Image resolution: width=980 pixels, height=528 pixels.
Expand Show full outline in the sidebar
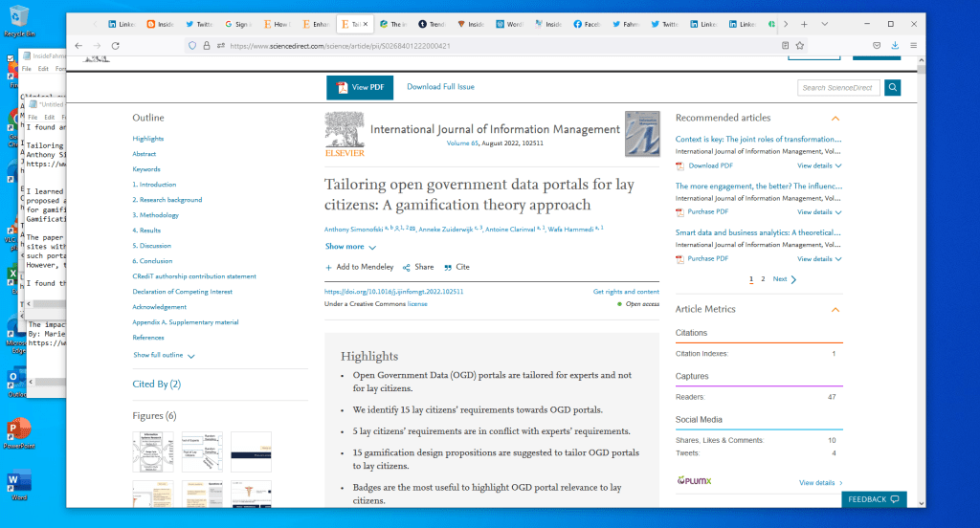(164, 356)
